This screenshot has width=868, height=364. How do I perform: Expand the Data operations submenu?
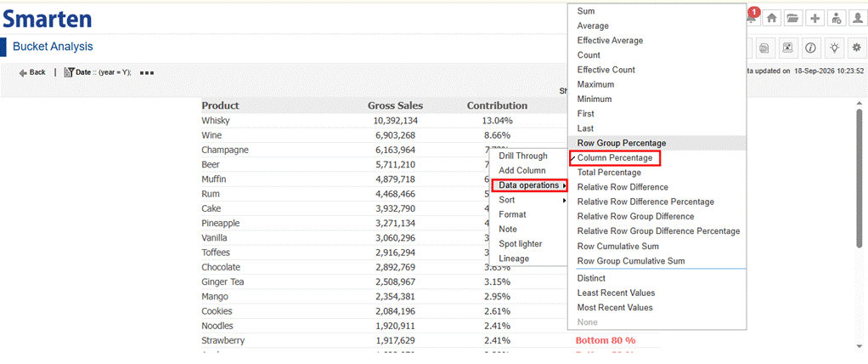[530, 185]
